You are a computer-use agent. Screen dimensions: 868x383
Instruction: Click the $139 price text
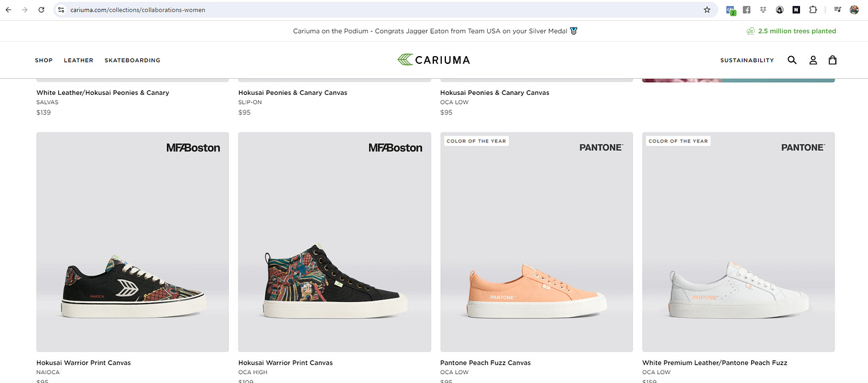pyautogui.click(x=44, y=112)
